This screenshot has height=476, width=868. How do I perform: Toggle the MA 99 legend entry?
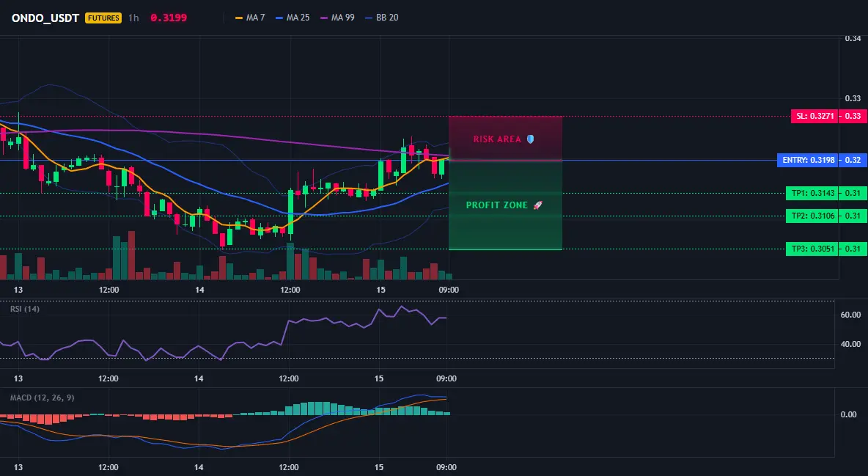coord(337,18)
